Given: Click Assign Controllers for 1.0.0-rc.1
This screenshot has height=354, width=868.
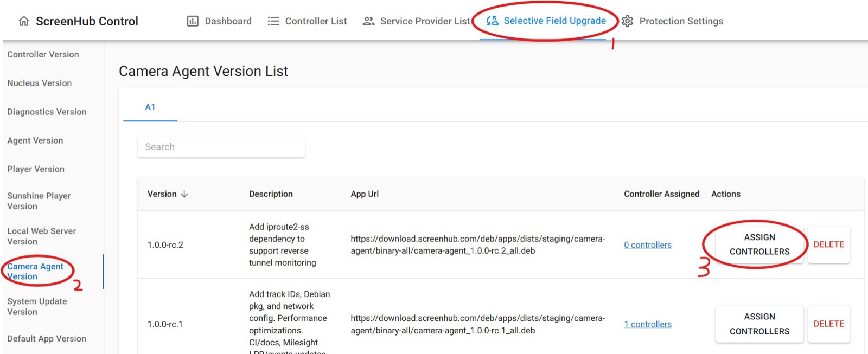Looking at the screenshot, I should coord(759,324).
